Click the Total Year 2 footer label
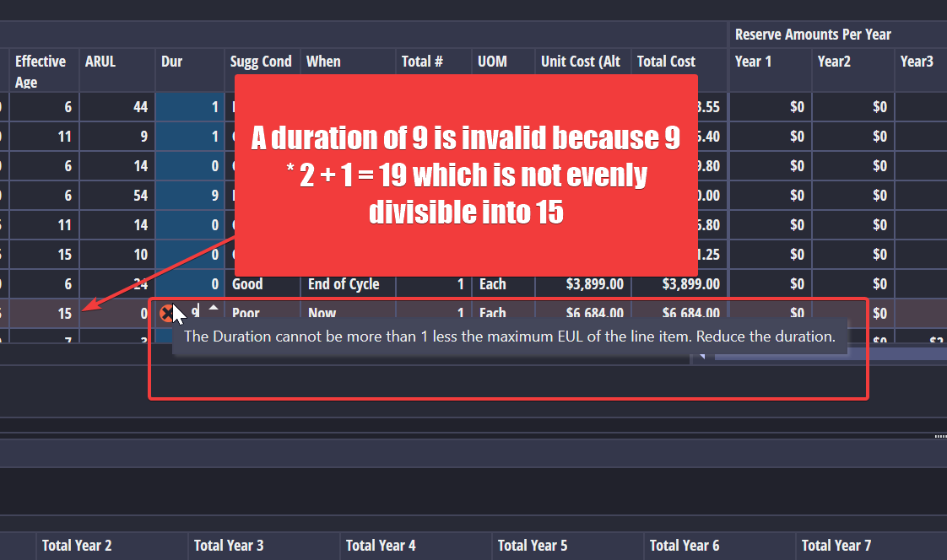This screenshot has width=947, height=560. [77, 546]
